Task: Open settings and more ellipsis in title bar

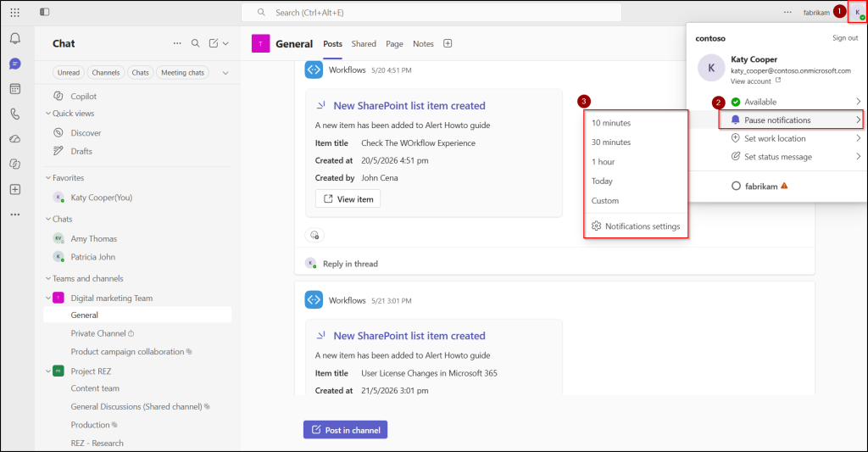Action: point(787,12)
